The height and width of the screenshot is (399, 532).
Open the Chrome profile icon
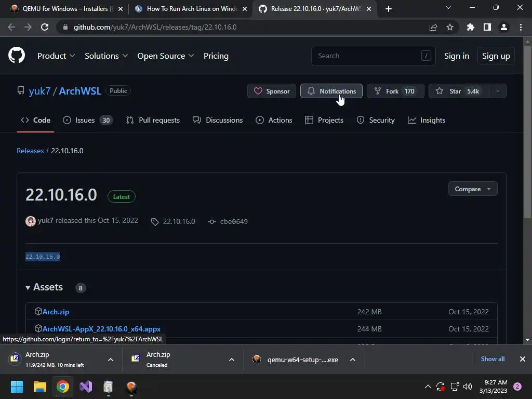[x=504, y=27]
